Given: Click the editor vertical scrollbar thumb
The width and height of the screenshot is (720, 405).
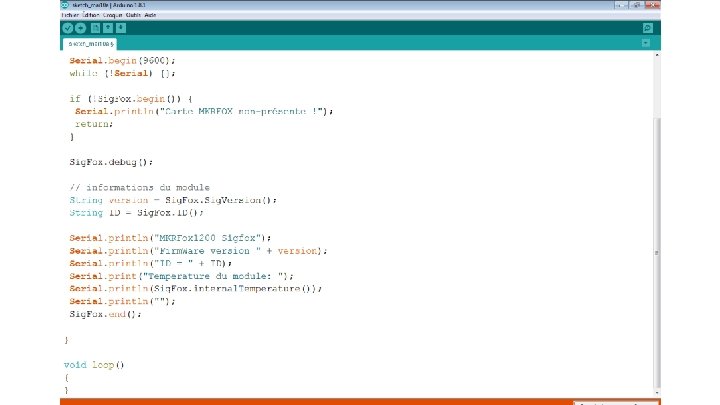Looking at the screenshot, I should click(x=657, y=253).
